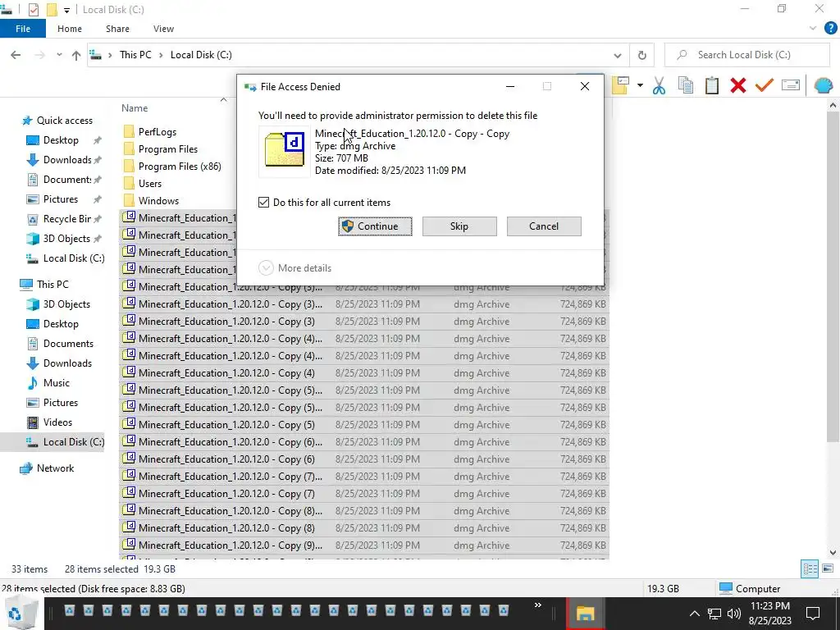Image resolution: width=840 pixels, height=630 pixels.
Task: Open Recycle Bin in Quick access
Action: click(x=66, y=218)
